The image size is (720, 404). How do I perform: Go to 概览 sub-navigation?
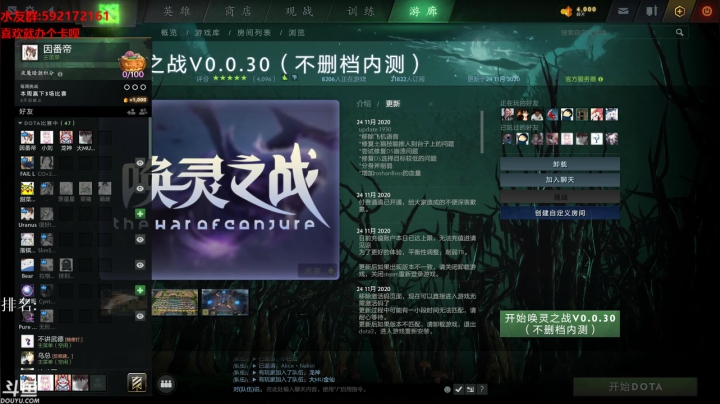tap(169, 33)
